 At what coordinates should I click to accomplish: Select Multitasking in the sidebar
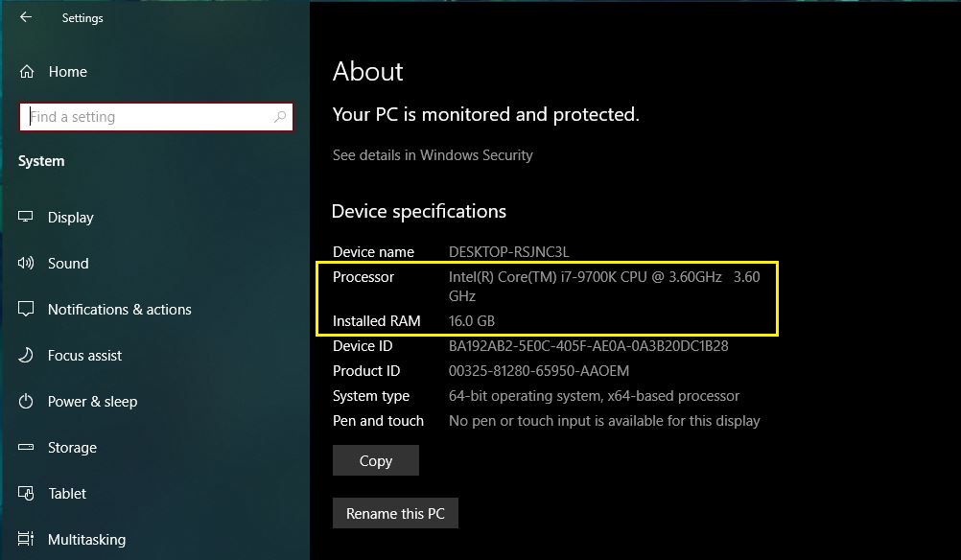86,540
